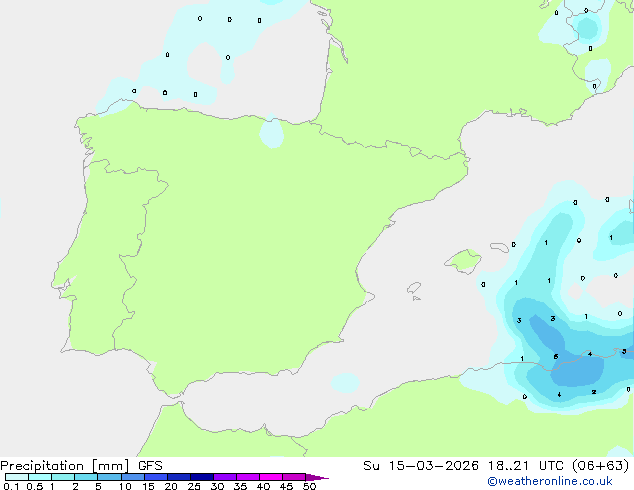Click the 35–40 mm violet legend swatch

coord(247,477)
